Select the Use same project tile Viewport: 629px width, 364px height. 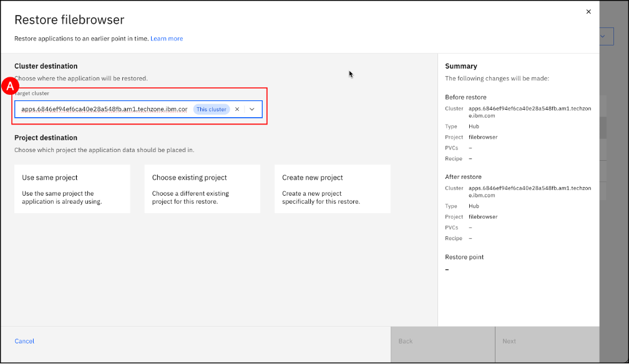(x=72, y=189)
